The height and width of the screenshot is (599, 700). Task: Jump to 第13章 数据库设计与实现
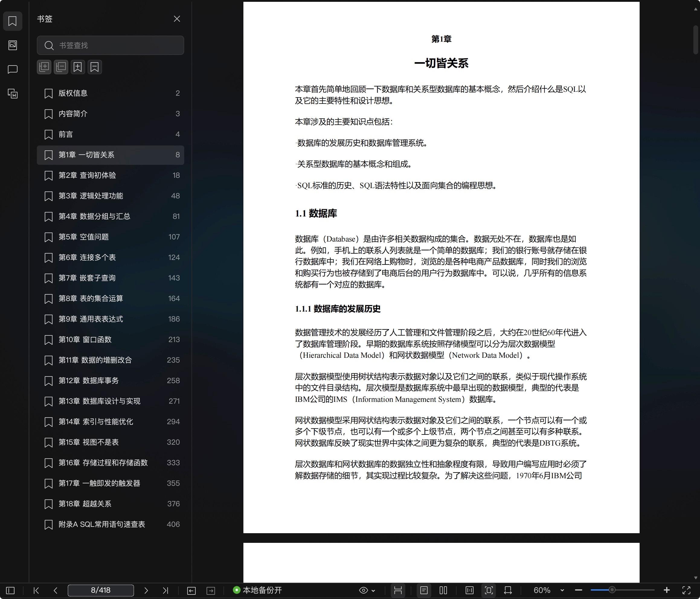tap(111, 401)
